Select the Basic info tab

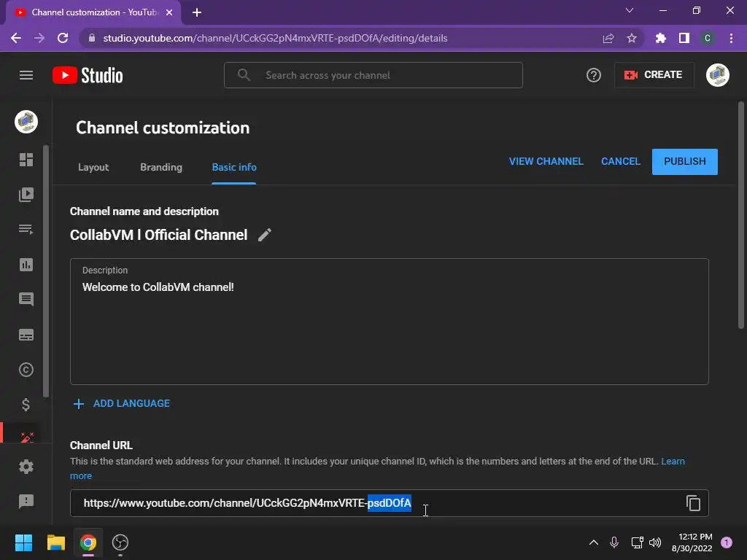point(234,167)
